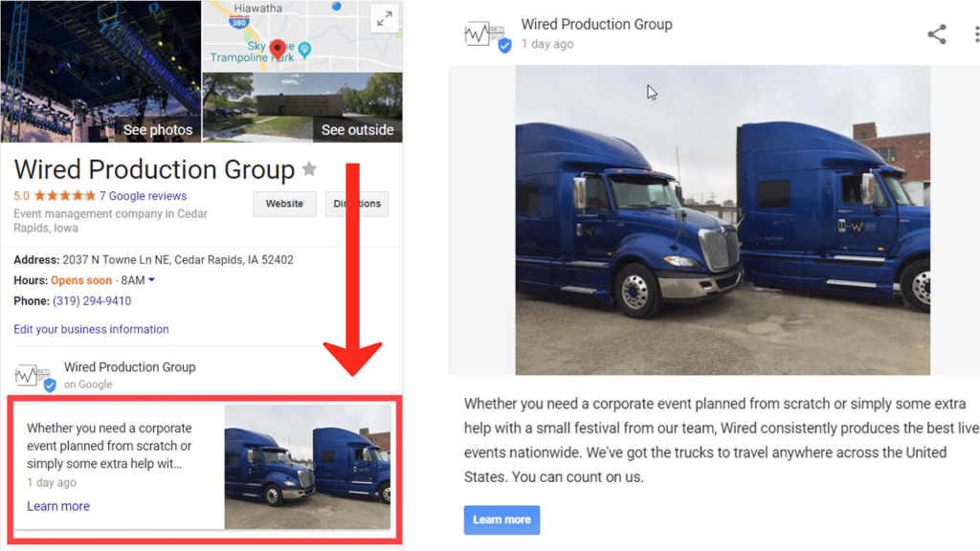
Task: Click the share icon on the post
Action: coord(936,34)
